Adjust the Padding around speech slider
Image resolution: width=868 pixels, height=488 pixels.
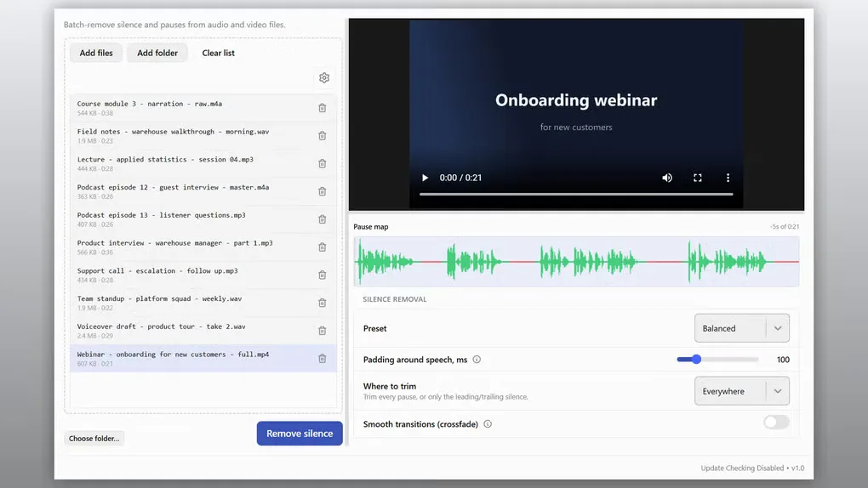(x=717, y=360)
